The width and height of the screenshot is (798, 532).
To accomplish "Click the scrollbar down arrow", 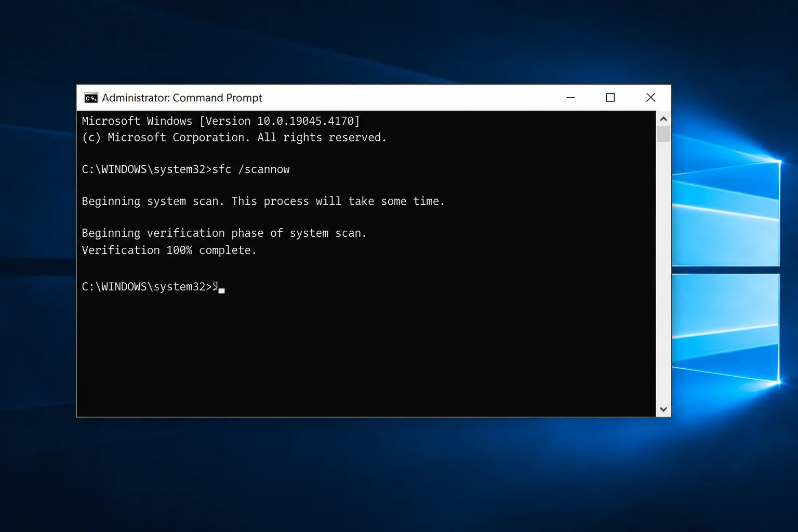I will coord(663,409).
